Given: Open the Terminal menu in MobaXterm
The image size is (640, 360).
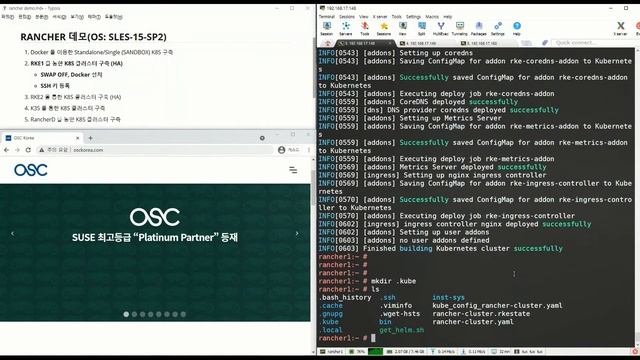Looking at the screenshot, I should tap(327, 17).
